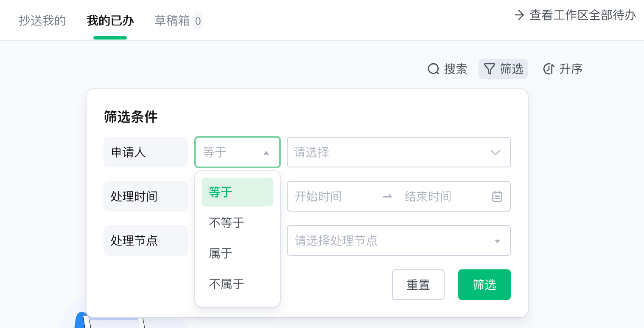Click the calendar icon in date range
The height and width of the screenshot is (328, 644).
[497, 196]
